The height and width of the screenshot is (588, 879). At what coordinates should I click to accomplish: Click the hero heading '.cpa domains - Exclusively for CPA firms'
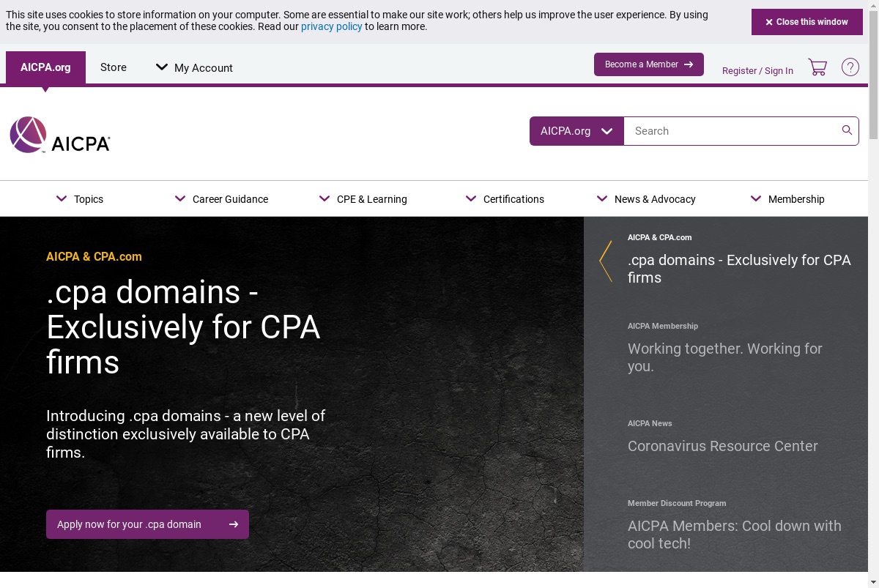(x=183, y=327)
